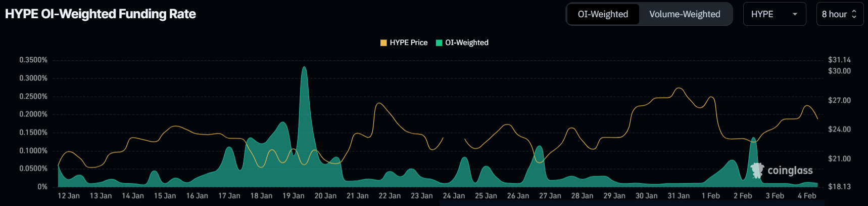Screen dimensions: 868x206
Task: Click the 0.1500% axis value
Action: click(33, 133)
